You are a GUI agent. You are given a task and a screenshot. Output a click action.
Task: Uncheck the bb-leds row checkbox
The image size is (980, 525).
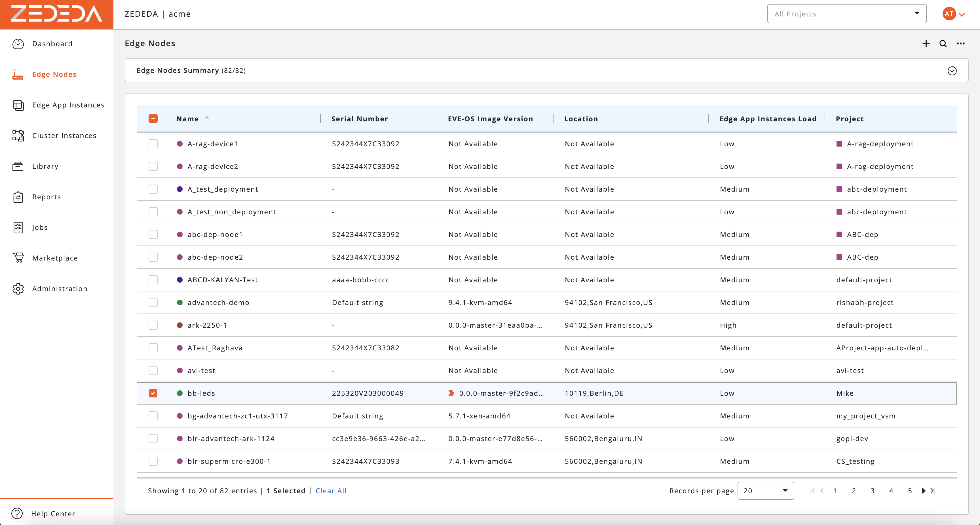click(153, 393)
